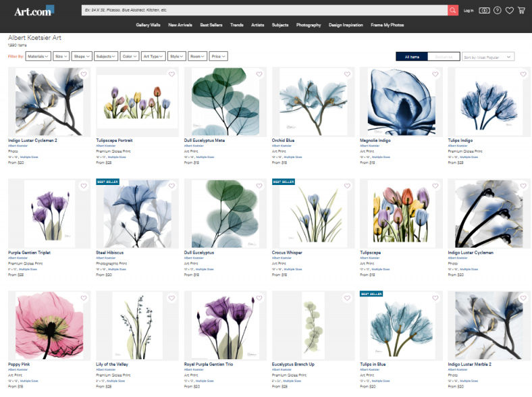Viewport: 532px width, 397px height.
Task: Favorite Magnolia Indigo with heart icon
Action: pos(435,74)
